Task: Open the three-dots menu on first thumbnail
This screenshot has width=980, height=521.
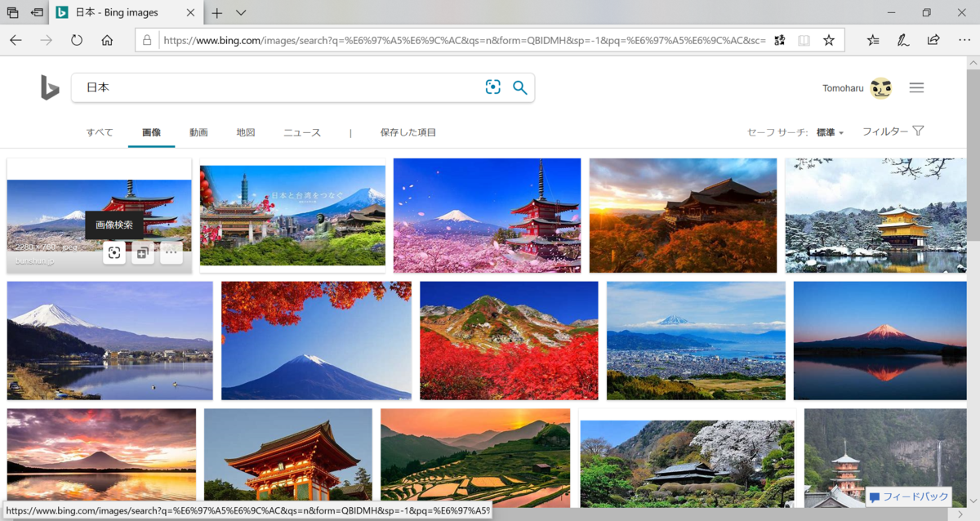Action: pyautogui.click(x=171, y=253)
